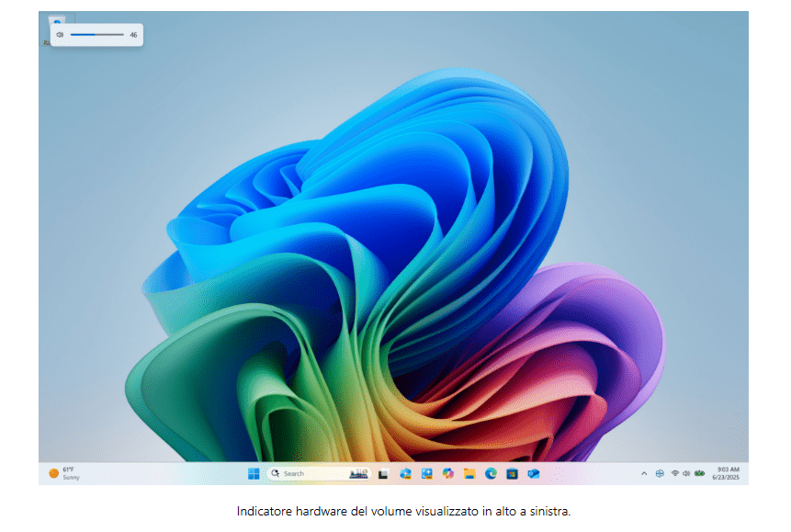Click the search highlight image in Search box
The width and height of the screenshot is (791, 532).
coord(358,473)
